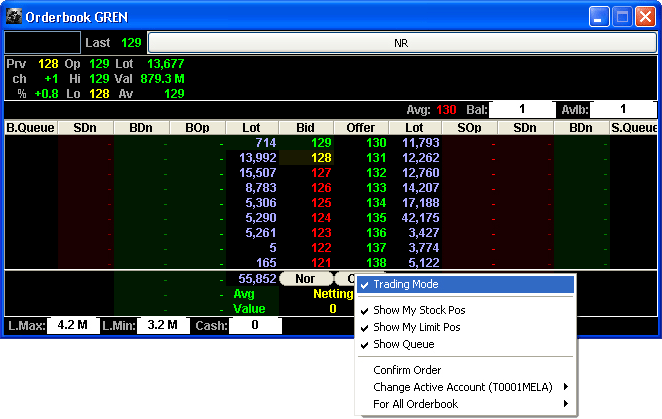Select offer price 130

[376, 143]
